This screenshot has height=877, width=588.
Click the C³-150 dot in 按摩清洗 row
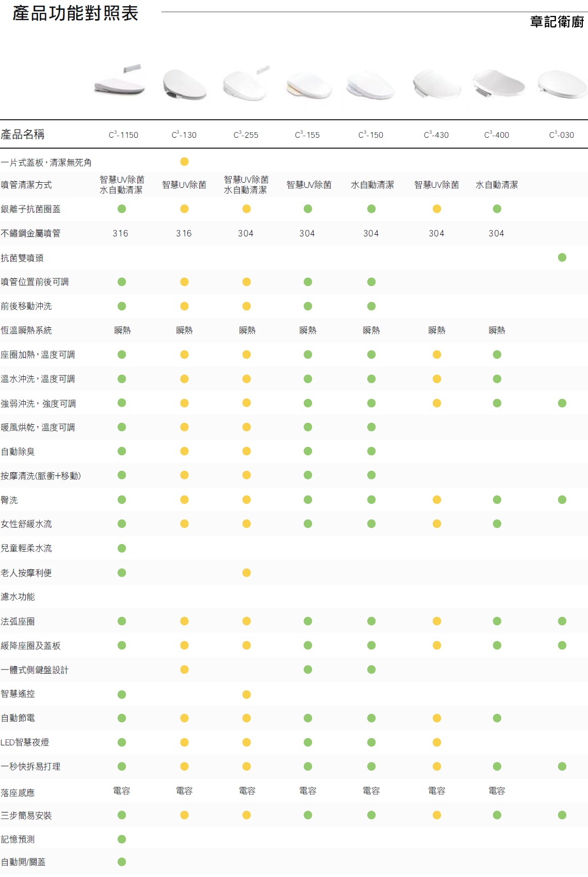pos(371,475)
